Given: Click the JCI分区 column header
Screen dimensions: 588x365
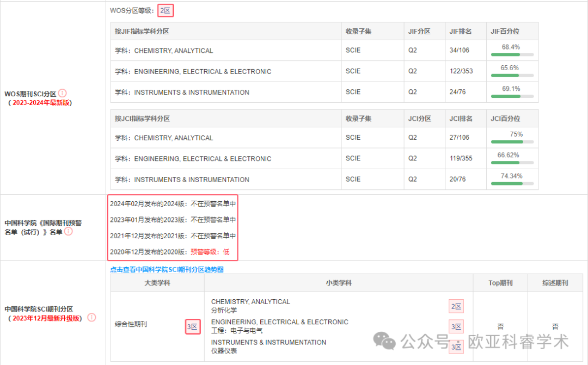Looking at the screenshot, I should 425,119.
